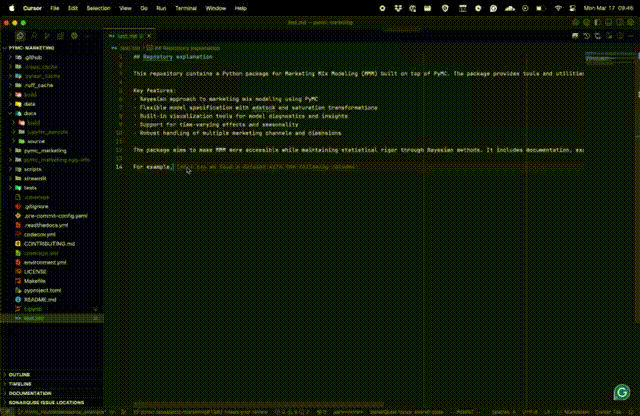Click the battery status icon
640x416 pixels.
pyautogui.click(x=540, y=8)
